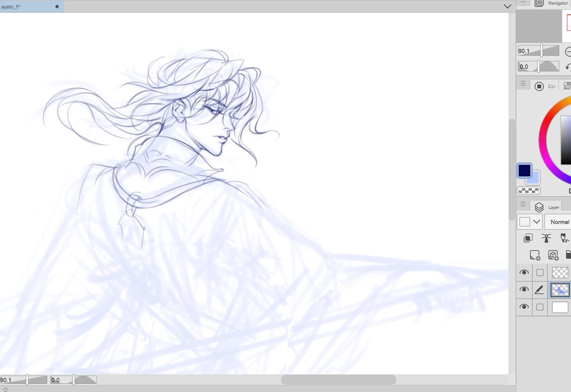Toggle clip to layer below icon
Screen dimensions: 571x392
[x=528, y=238]
